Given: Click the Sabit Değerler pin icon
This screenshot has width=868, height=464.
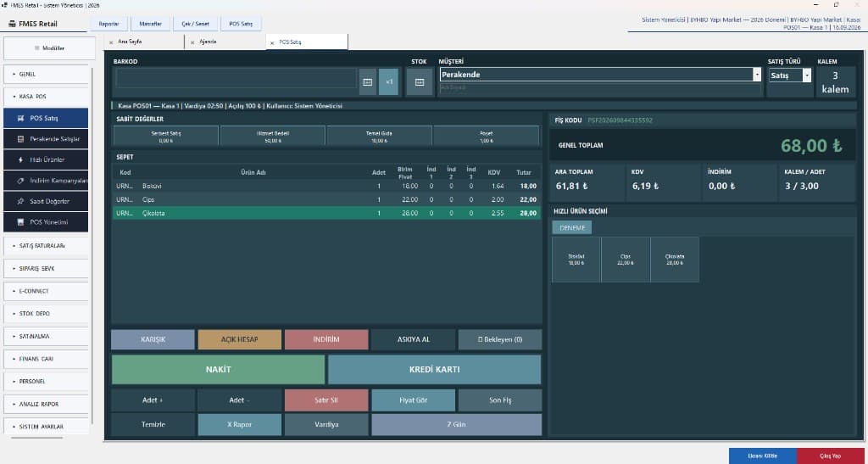Looking at the screenshot, I should coord(20,202).
